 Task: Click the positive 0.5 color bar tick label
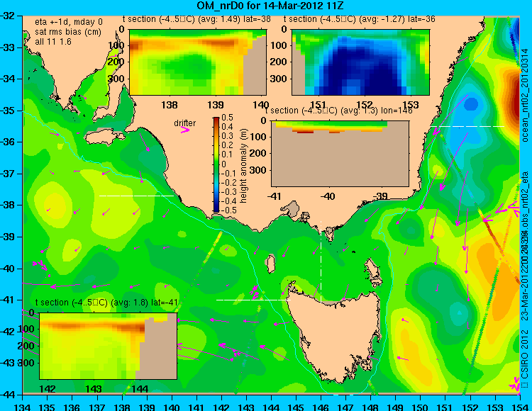227,118
